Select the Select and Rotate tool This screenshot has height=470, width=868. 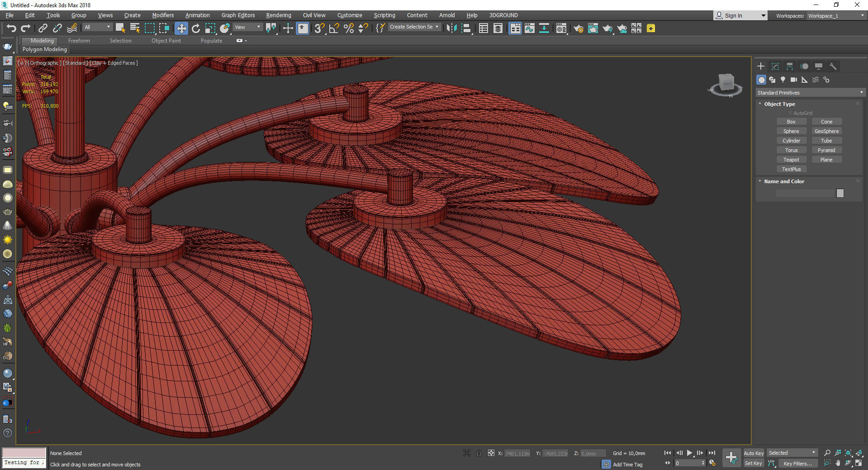tap(195, 28)
